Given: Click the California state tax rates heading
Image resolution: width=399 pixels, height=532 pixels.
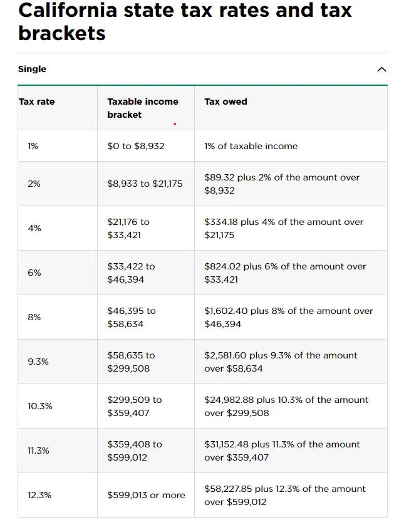Looking at the screenshot, I should pos(185,21).
